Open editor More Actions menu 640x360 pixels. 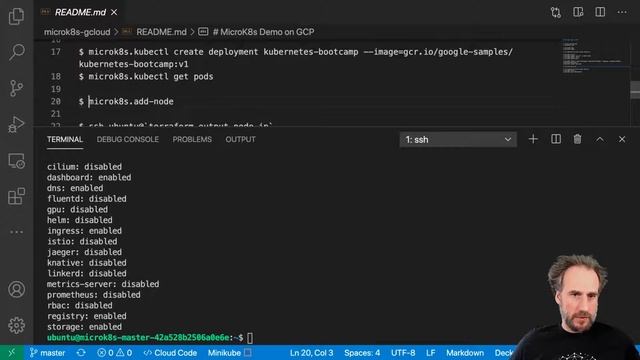622,12
